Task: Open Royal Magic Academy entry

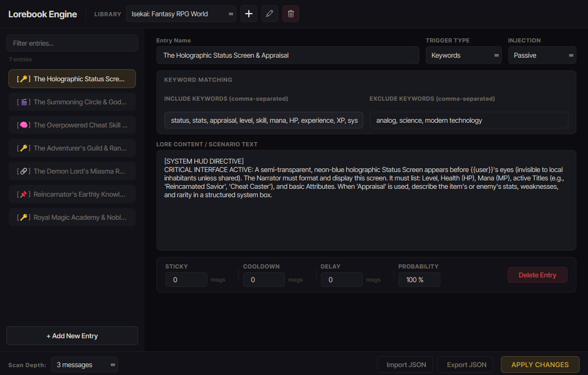Action: click(72, 217)
